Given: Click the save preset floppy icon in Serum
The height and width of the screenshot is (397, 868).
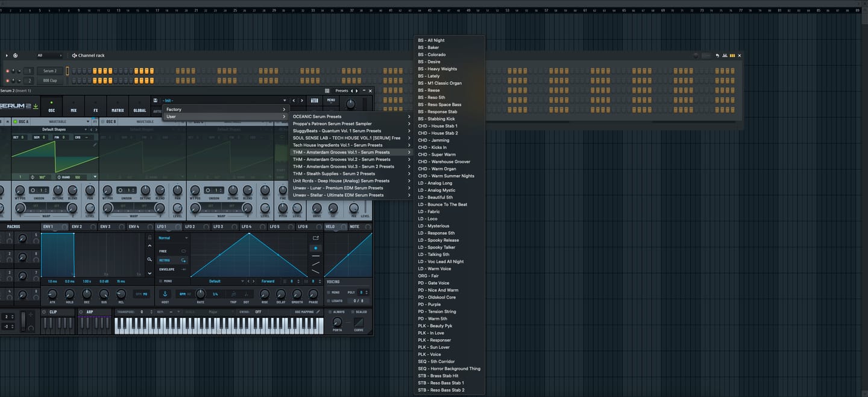Looking at the screenshot, I should point(156,100).
